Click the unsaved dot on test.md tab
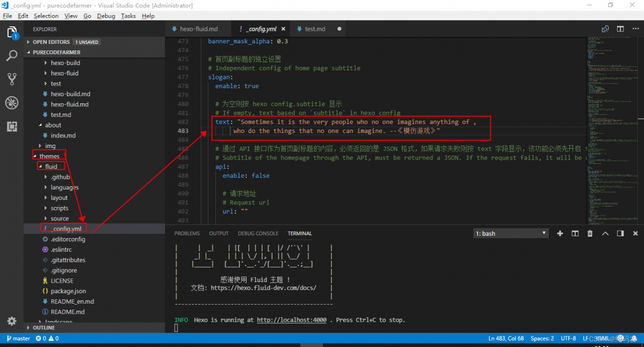 (339, 29)
